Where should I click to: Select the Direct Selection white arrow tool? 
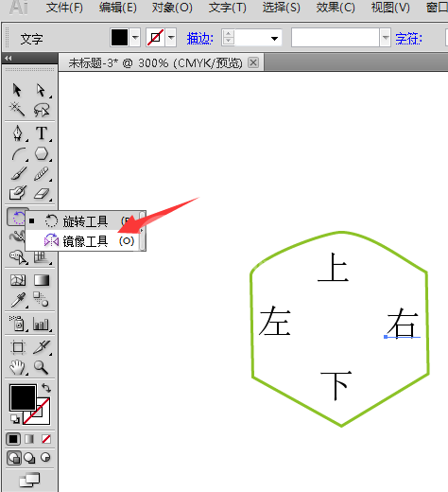click(x=41, y=90)
